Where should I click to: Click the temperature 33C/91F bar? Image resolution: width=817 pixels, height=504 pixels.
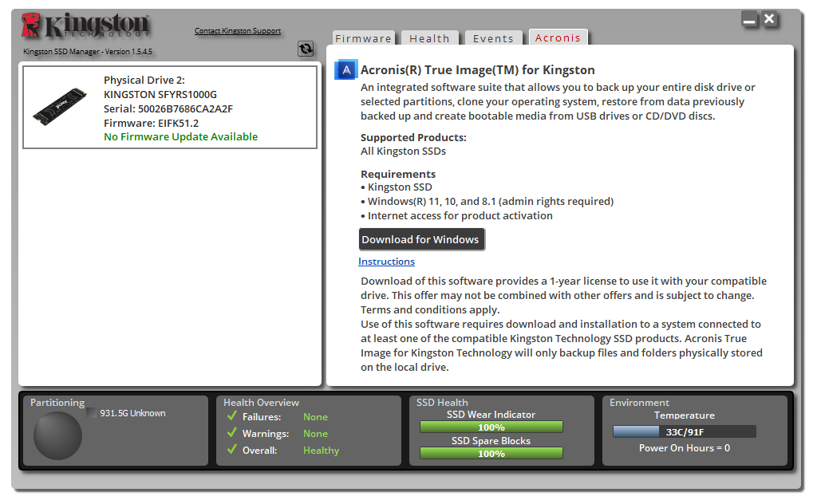(684, 431)
